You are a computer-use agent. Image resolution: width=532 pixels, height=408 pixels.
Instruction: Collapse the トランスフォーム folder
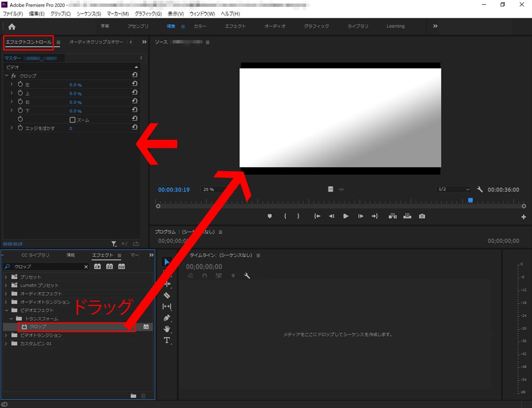[11, 318]
